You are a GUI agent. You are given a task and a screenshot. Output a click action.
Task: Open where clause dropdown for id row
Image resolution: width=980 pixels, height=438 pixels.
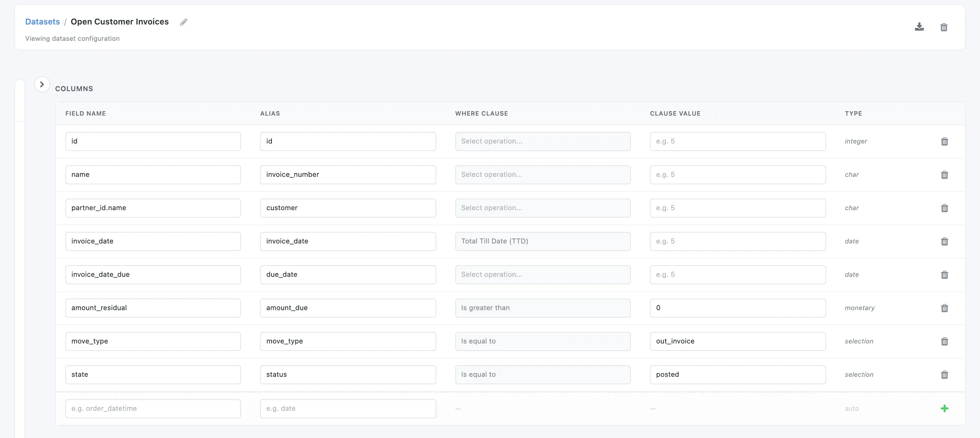point(542,141)
